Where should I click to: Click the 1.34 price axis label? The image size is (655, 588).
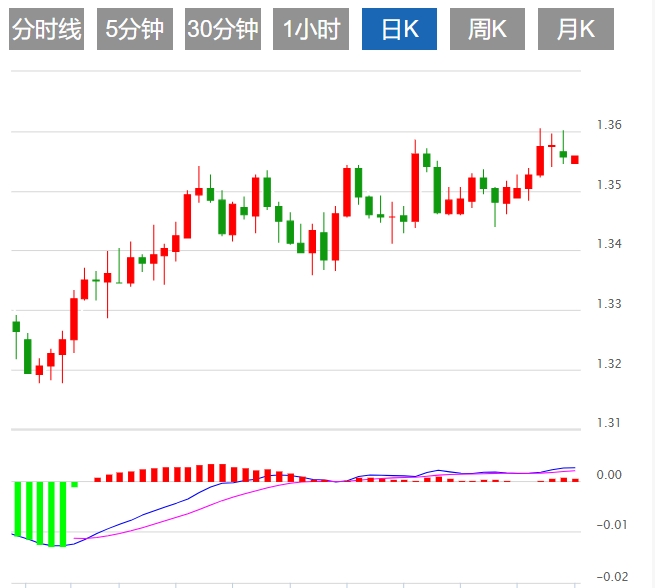(x=609, y=244)
